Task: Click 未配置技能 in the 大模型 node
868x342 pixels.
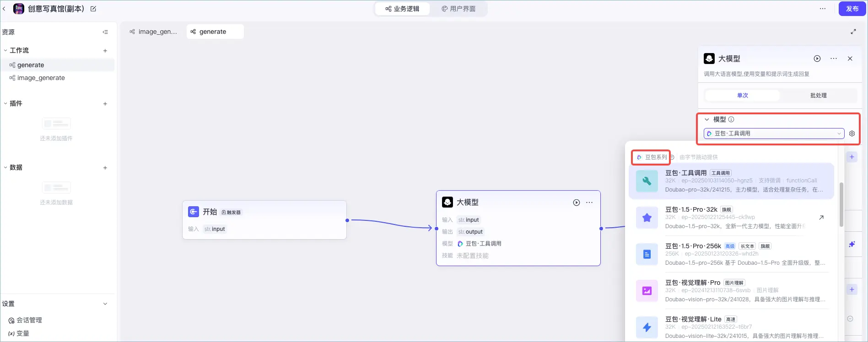Action: 473,256
